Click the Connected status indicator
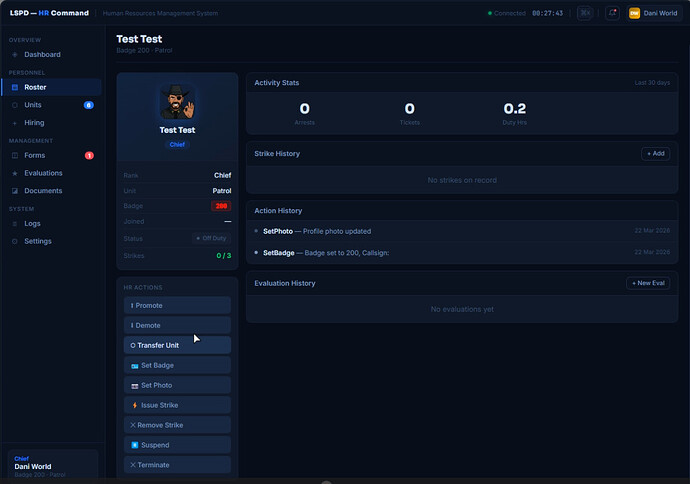The image size is (690, 484). point(506,13)
